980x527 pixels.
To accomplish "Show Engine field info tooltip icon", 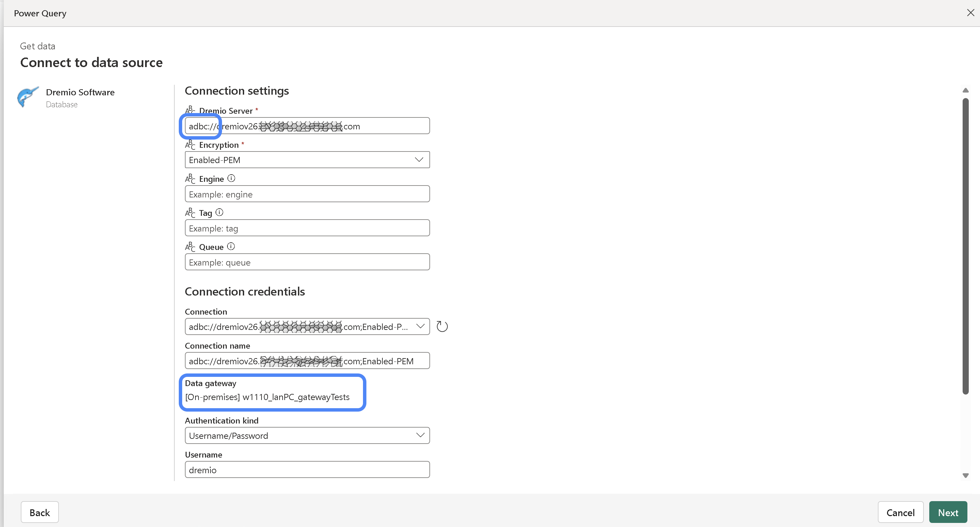I will pyautogui.click(x=231, y=178).
